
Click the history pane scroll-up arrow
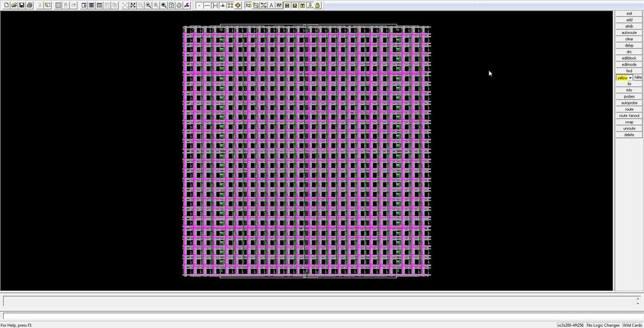[638, 298]
